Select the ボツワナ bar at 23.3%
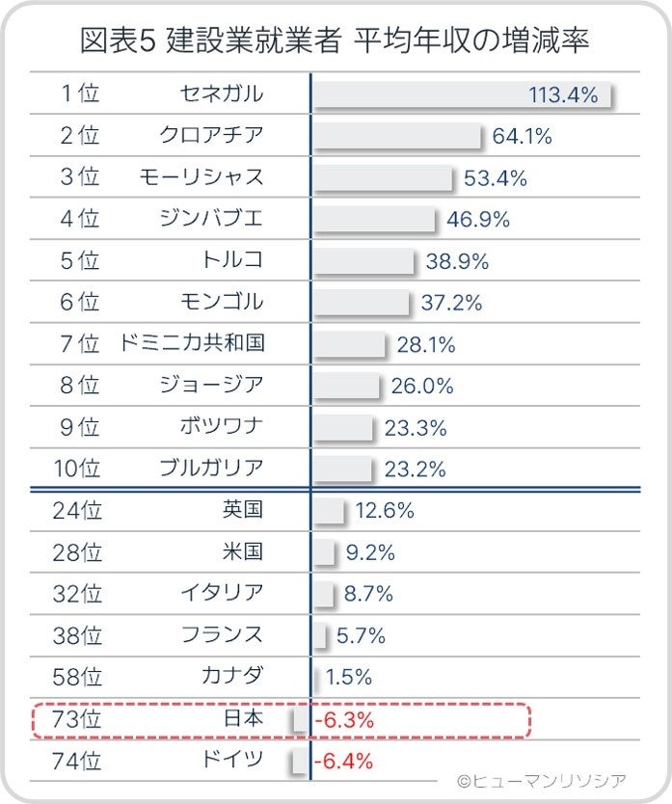Viewport: 672px width, 804px height. click(x=342, y=427)
